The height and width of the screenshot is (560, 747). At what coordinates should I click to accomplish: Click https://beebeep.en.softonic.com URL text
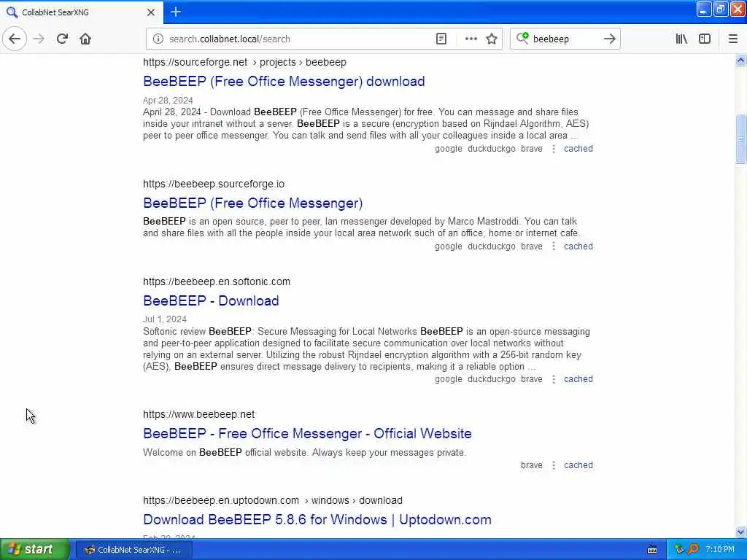coord(216,281)
